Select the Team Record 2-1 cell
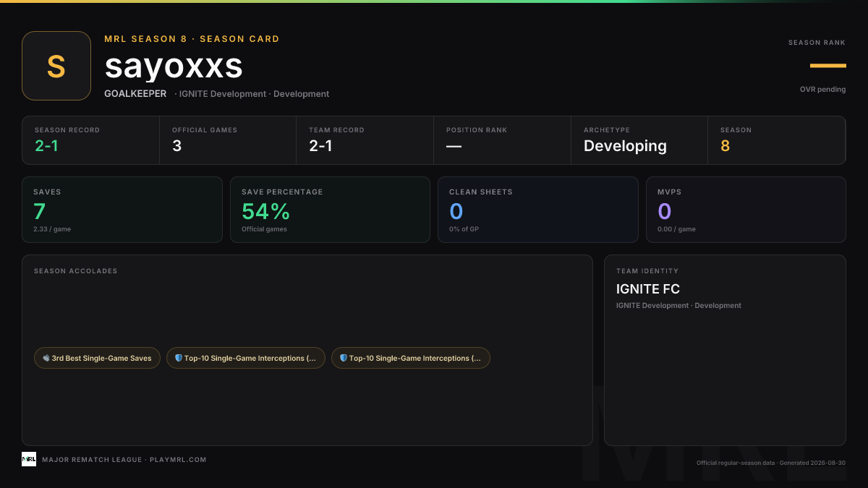Screen dimensions: 868x488 [x=365, y=140]
